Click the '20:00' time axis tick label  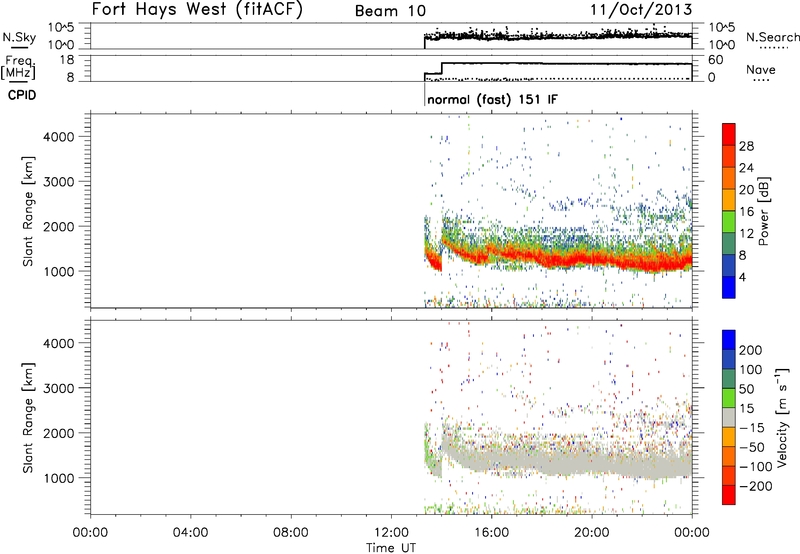592,533
